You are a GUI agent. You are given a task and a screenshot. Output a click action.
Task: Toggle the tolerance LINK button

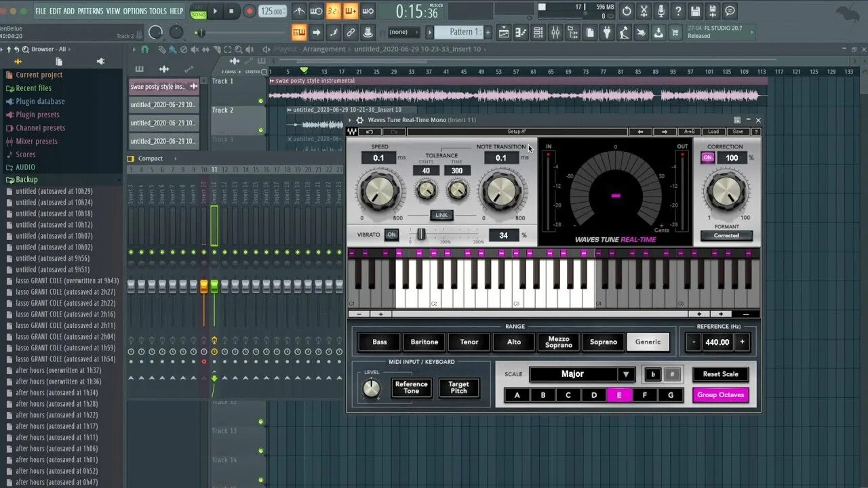pyautogui.click(x=441, y=215)
